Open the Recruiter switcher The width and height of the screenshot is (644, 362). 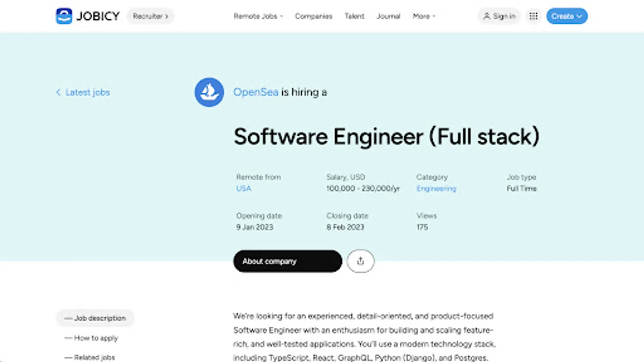[151, 16]
